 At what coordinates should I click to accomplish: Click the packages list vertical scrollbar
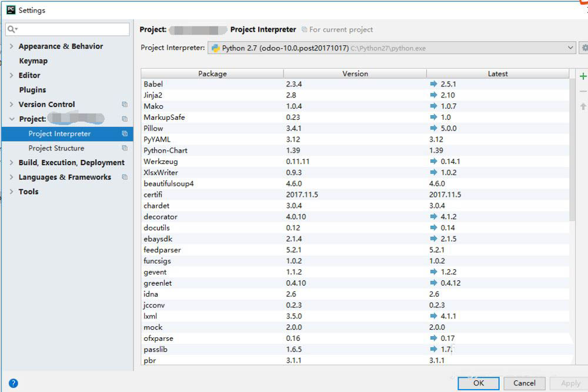(x=572, y=150)
